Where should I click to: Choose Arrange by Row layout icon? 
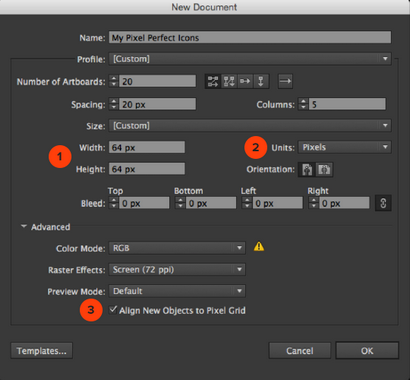(x=245, y=81)
